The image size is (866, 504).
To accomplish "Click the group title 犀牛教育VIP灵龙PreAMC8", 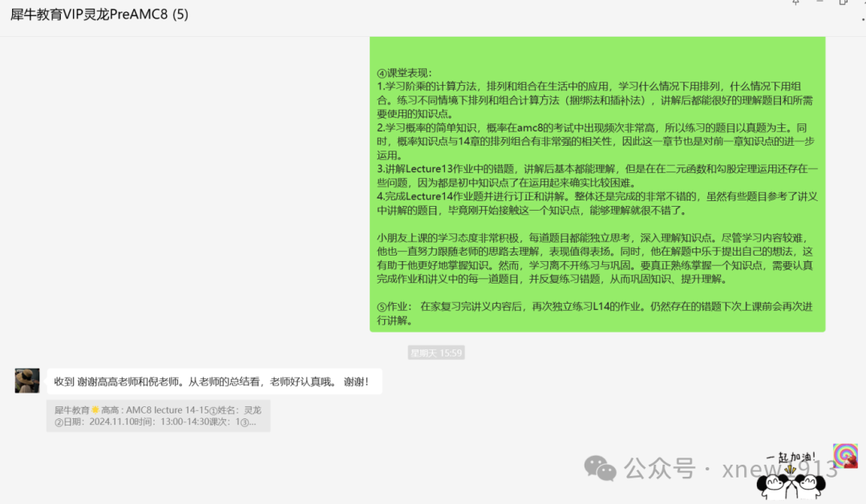I will click(99, 14).
